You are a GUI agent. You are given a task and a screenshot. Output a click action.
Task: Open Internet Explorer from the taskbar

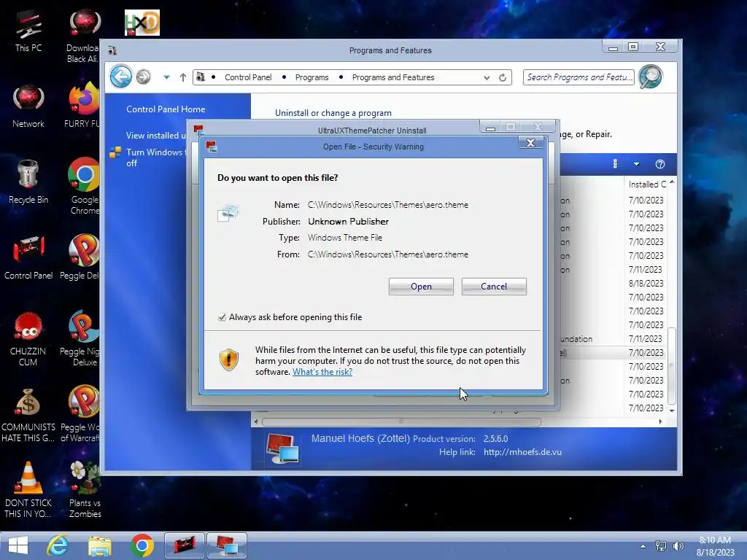coord(58,545)
